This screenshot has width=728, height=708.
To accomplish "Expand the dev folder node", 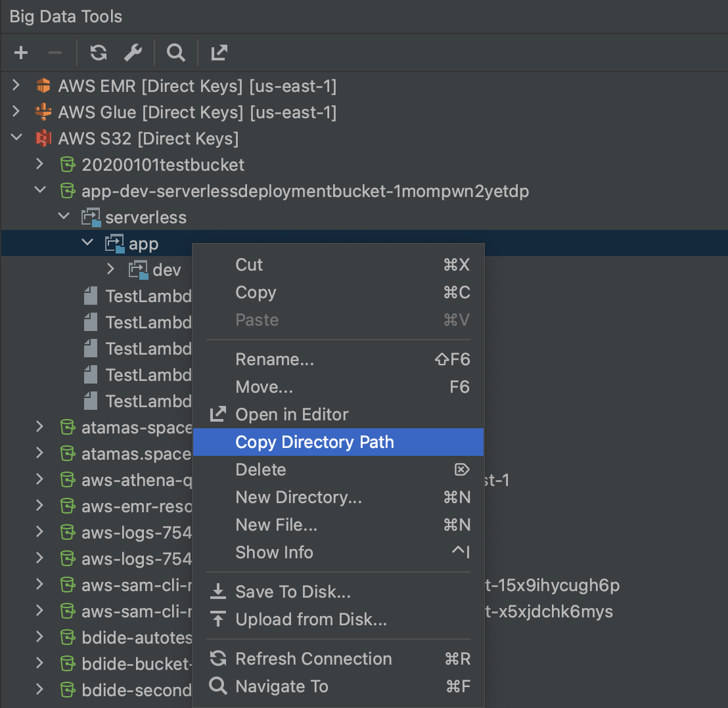I will coord(110,269).
